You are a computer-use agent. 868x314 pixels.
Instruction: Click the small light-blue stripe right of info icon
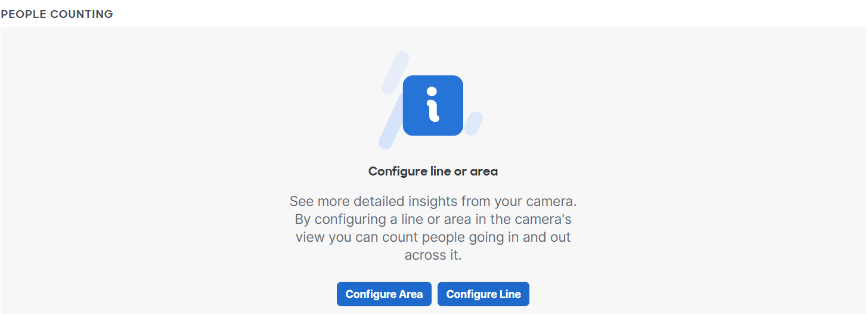473,123
